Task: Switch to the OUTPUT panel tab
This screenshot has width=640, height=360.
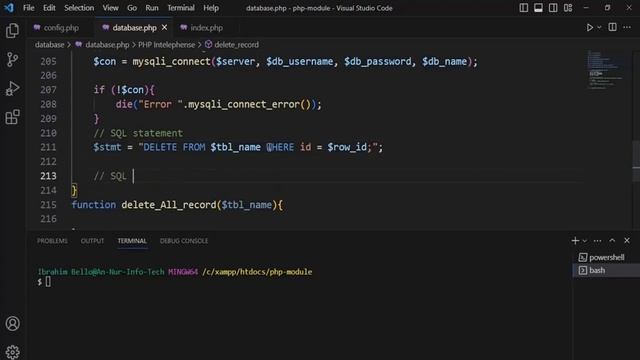Action: click(x=92, y=241)
